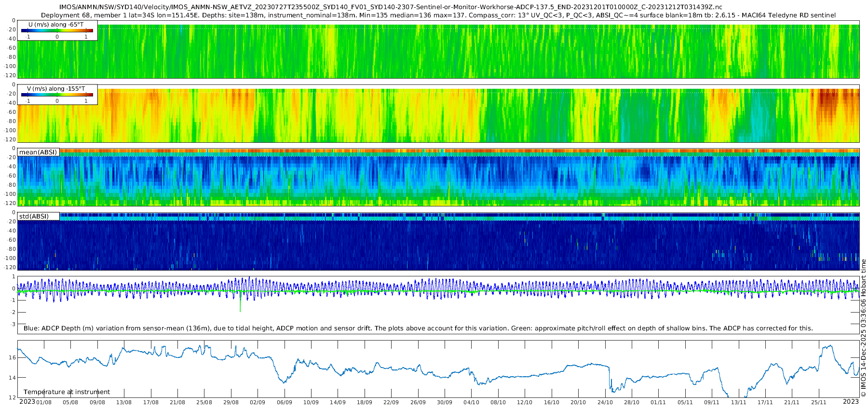Click the 04/10 date tick label

(471, 402)
